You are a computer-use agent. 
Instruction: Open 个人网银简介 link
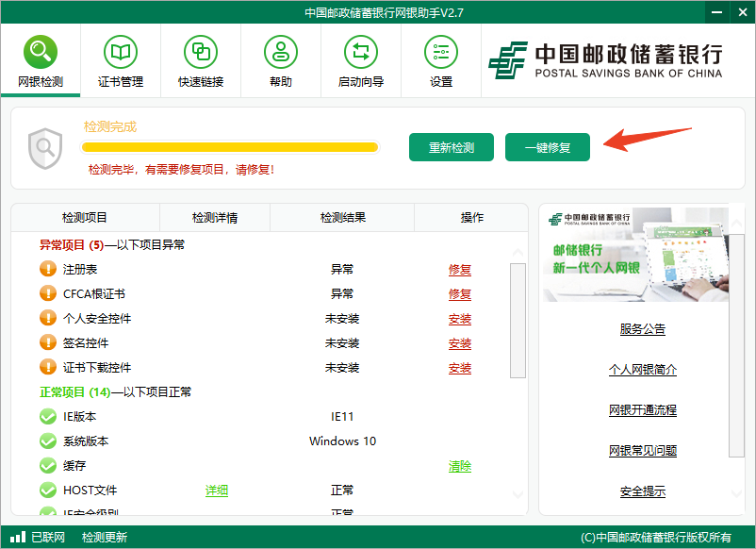click(642, 370)
